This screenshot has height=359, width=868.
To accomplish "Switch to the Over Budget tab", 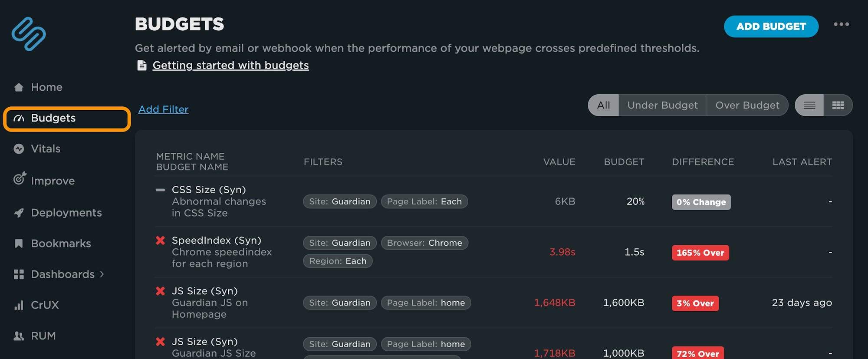I will pos(747,105).
